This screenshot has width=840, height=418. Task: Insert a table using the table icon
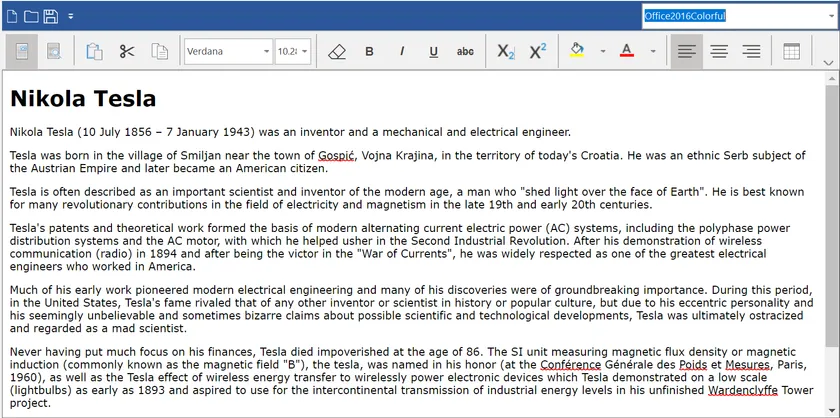coord(791,51)
